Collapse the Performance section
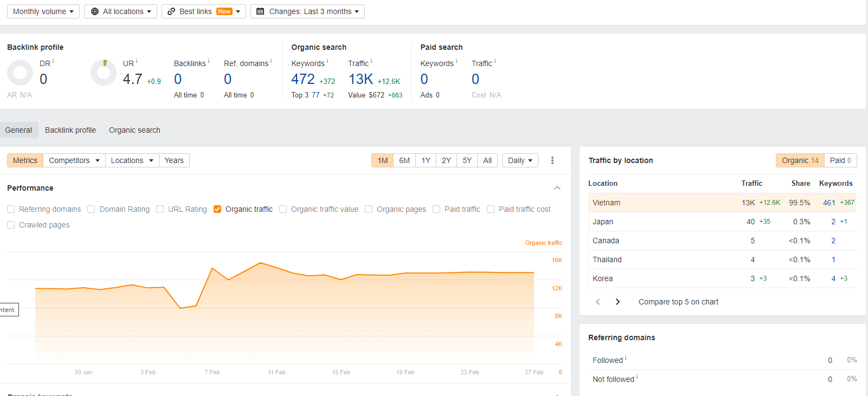868x396 pixels. pos(557,188)
